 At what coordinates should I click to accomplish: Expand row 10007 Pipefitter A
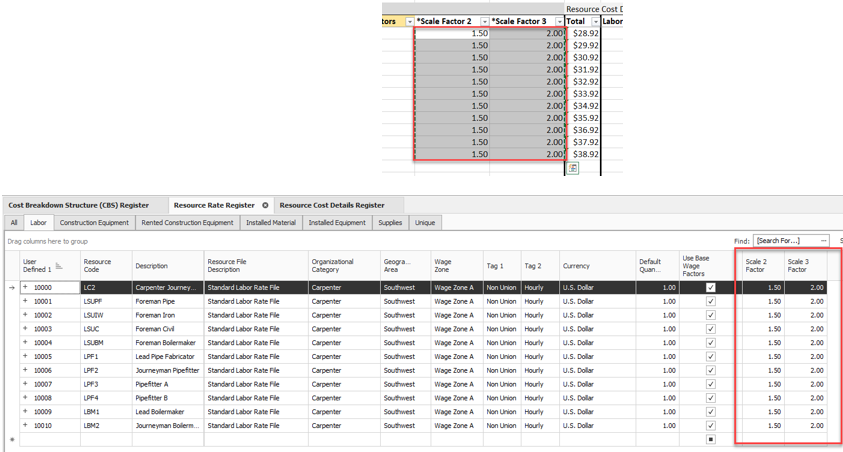25,384
